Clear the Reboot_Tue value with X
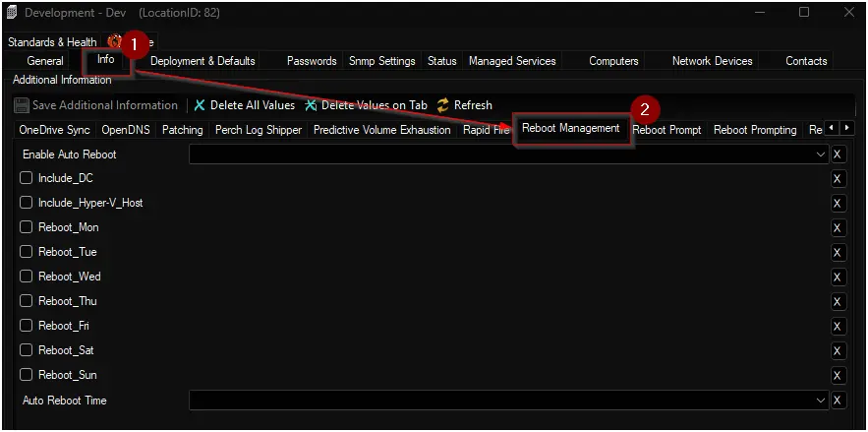Viewport: 868px width, 432px height. point(839,253)
